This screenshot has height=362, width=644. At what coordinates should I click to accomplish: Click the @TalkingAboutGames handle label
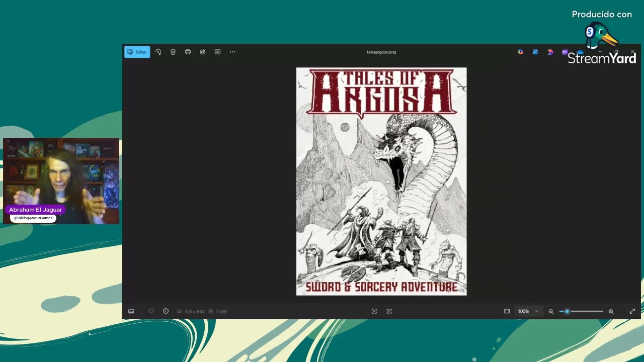click(x=33, y=218)
